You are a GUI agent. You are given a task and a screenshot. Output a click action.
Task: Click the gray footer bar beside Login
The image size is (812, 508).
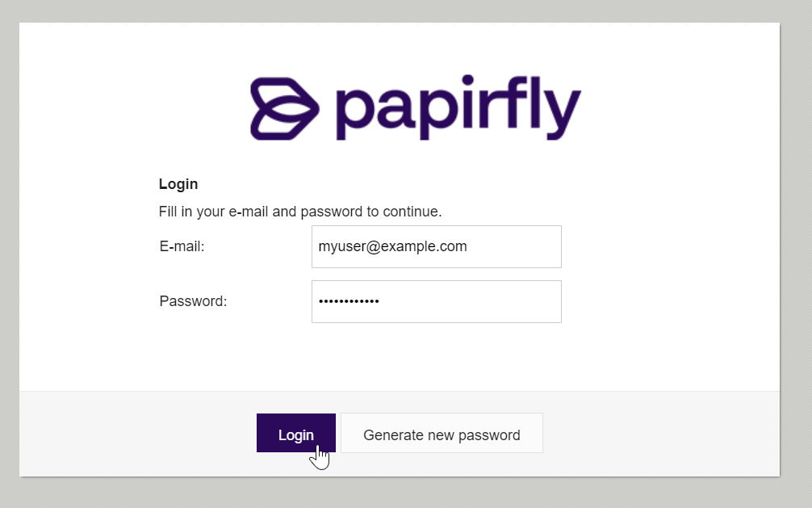tap(658, 434)
